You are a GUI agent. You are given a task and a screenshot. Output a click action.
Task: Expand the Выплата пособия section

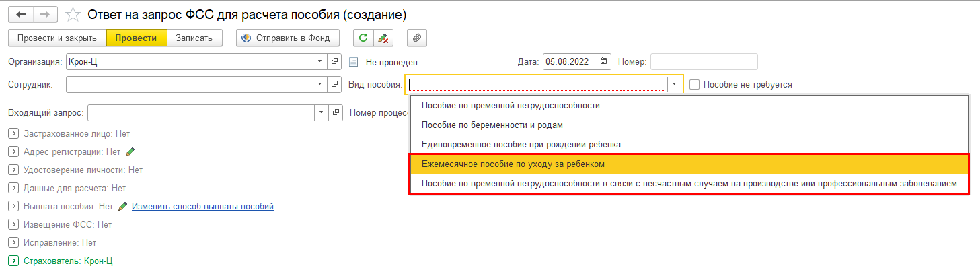tap(13, 206)
